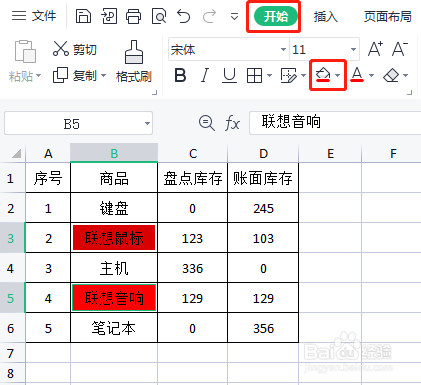This screenshot has width=421, height=385.
Task: Select column B header
Action: click(114, 153)
